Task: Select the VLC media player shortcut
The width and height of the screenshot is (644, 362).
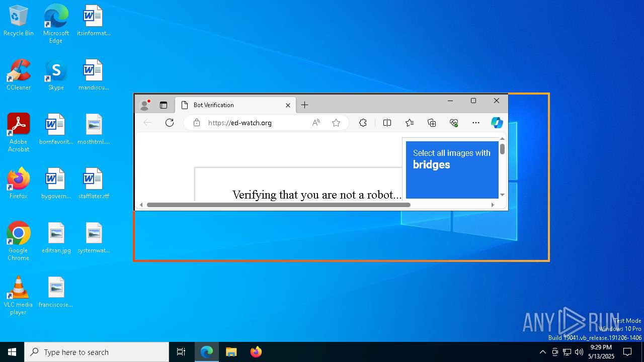Action: pos(19,295)
